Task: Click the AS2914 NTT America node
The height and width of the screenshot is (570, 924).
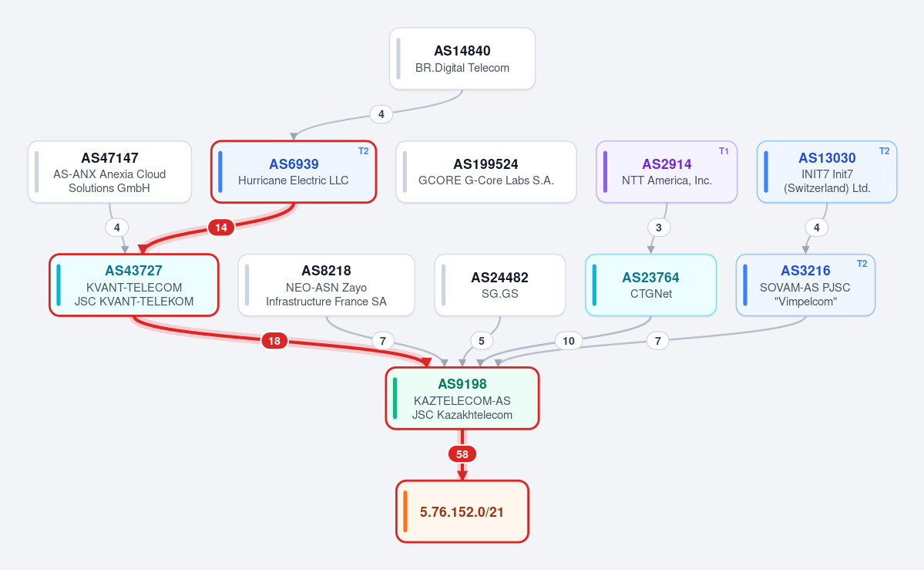Action: click(x=667, y=172)
